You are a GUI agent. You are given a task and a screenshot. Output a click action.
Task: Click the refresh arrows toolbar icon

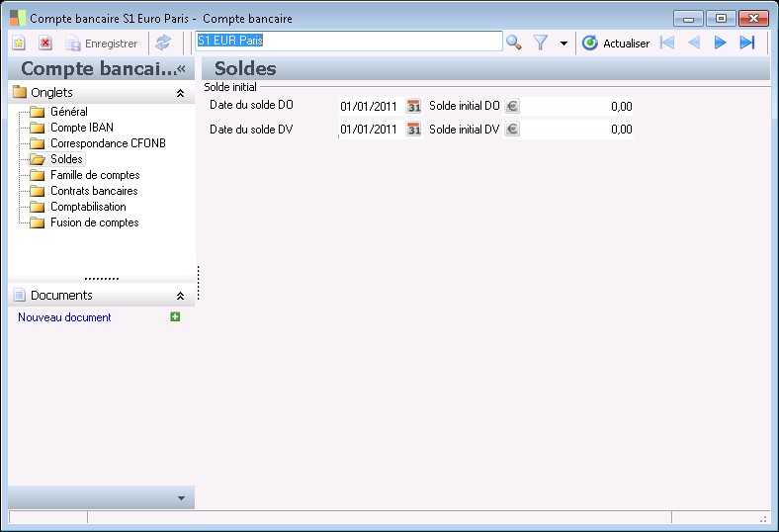tap(163, 43)
